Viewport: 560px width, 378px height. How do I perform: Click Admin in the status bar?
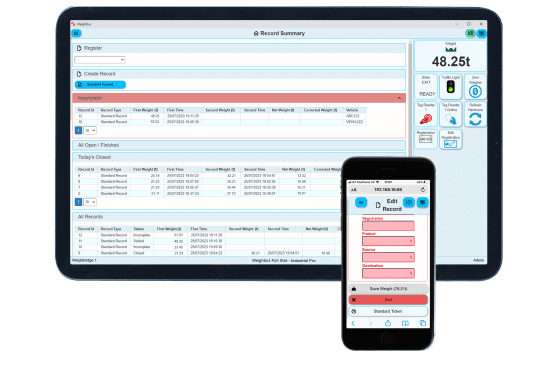478,260
